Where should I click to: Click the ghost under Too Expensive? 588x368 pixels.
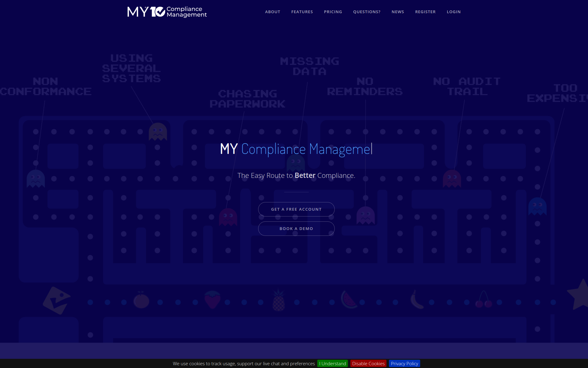537,206
